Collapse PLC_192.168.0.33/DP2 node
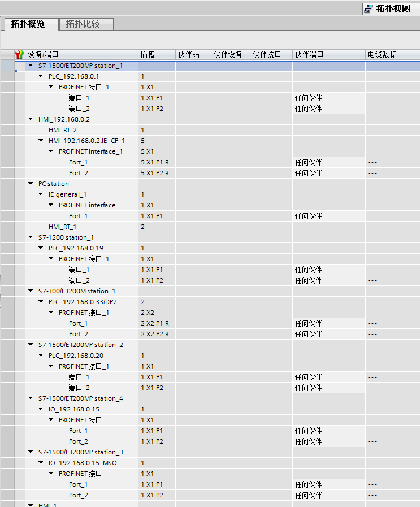The width and height of the screenshot is (420, 507). [x=41, y=301]
